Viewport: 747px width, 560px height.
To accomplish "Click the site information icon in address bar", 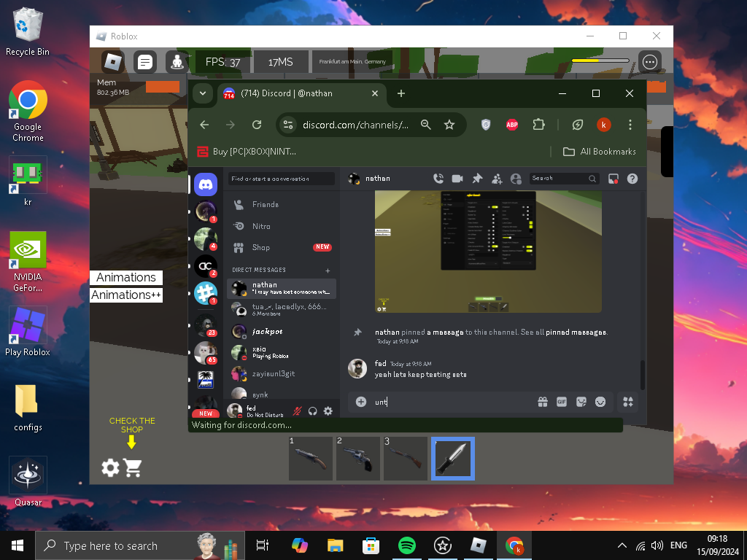I will click(288, 125).
